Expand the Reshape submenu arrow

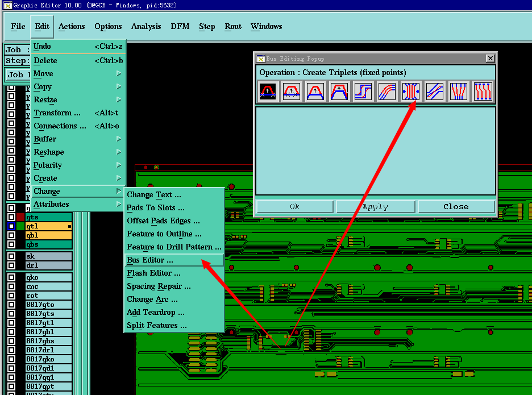119,152
